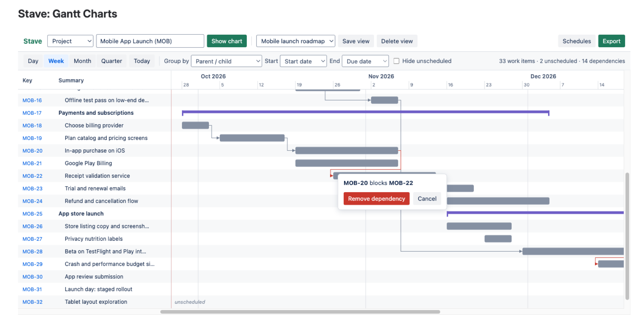
Task: Select the Store listing copy Gantt bar
Action: coord(479,226)
